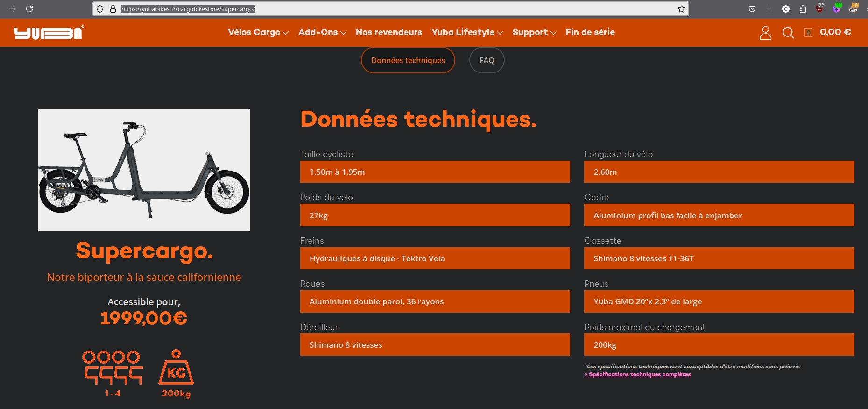This screenshot has height=409, width=868.
Task: Open the Nos revendeurs menu item
Action: (388, 32)
